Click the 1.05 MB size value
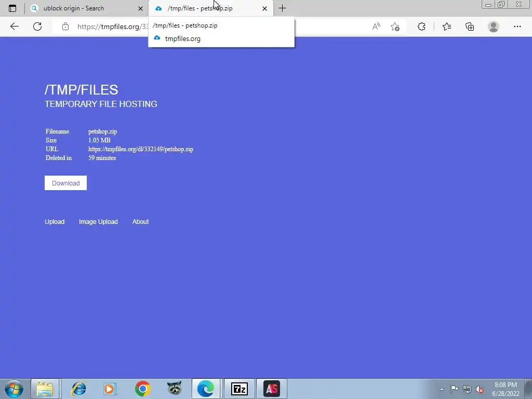Image resolution: width=532 pixels, height=399 pixels. coord(99,140)
